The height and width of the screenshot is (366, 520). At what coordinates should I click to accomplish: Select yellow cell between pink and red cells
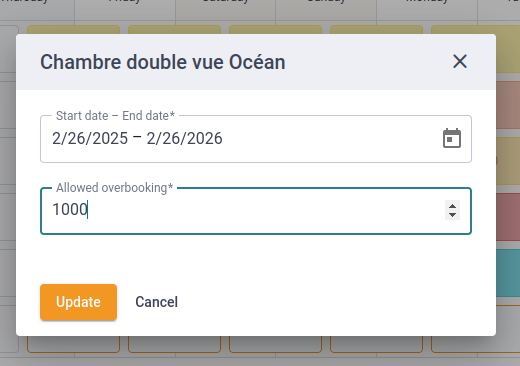(508, 161)
